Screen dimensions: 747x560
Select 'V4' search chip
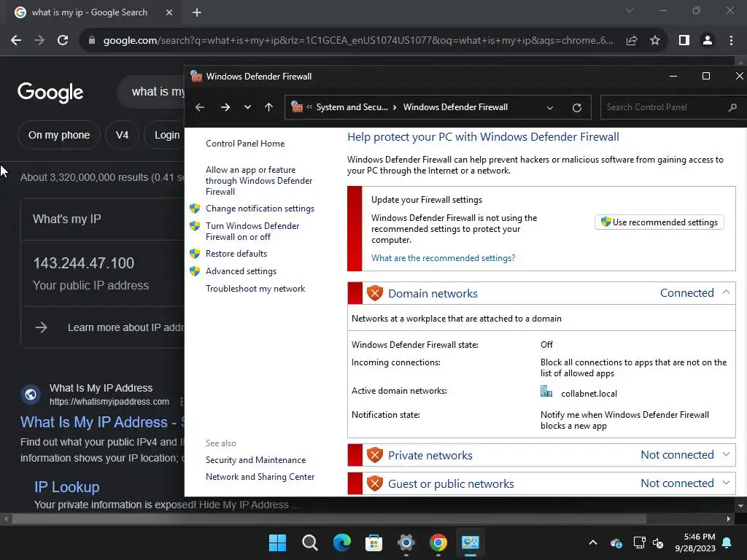(122, 135)
